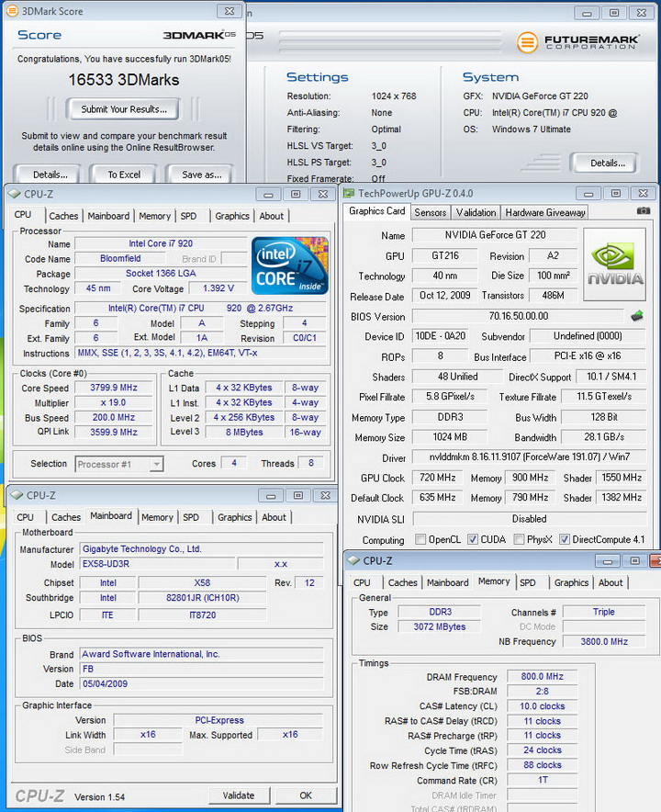This screenshot has height=812, width=661.
Task: Click Validate button in CPU-Z
Action: point(239,795)
